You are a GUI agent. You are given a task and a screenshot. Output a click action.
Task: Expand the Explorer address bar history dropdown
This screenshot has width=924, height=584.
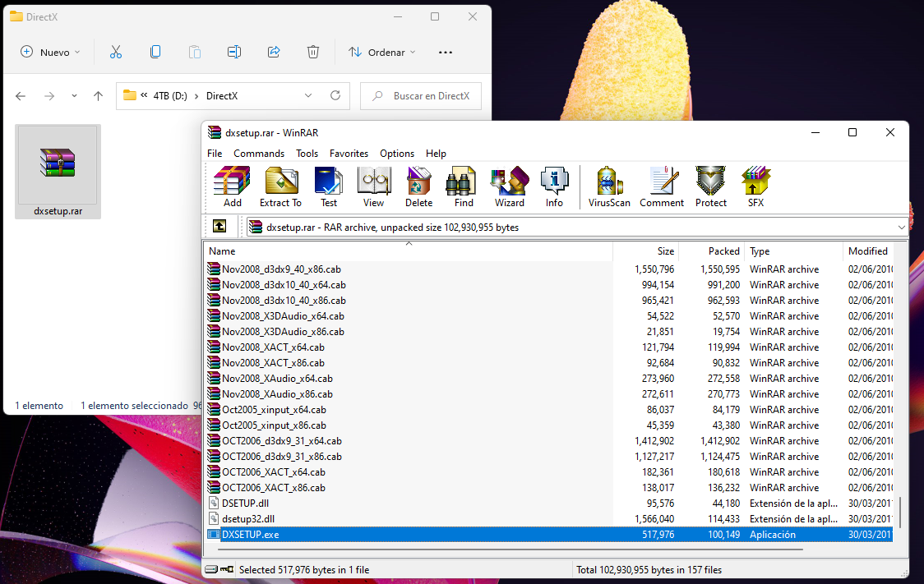coord(308,95)
